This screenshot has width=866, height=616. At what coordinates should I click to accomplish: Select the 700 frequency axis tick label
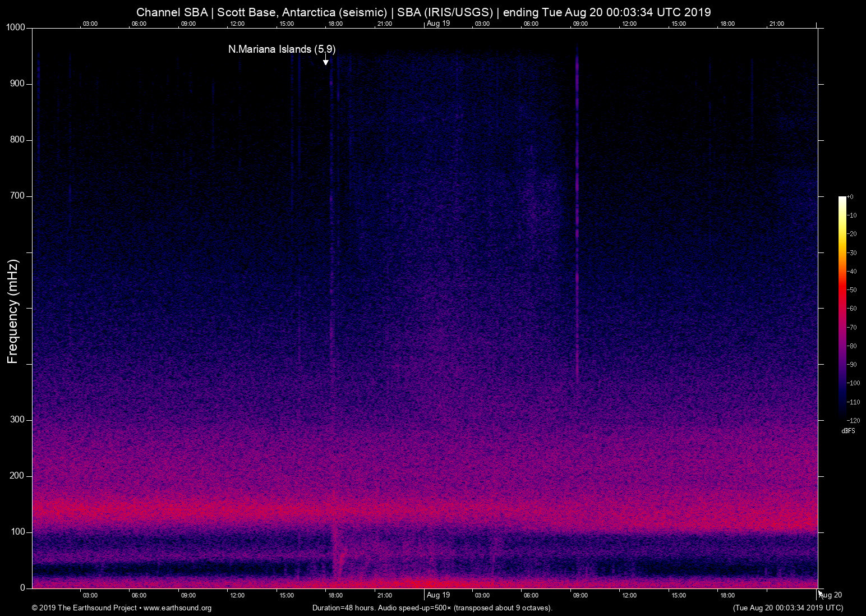pos(17,196)
